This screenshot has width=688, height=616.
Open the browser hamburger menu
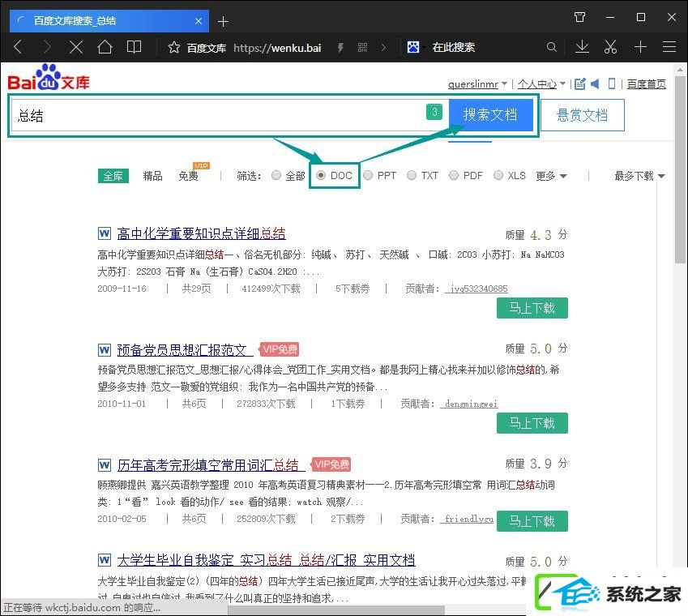pos(669,46)
